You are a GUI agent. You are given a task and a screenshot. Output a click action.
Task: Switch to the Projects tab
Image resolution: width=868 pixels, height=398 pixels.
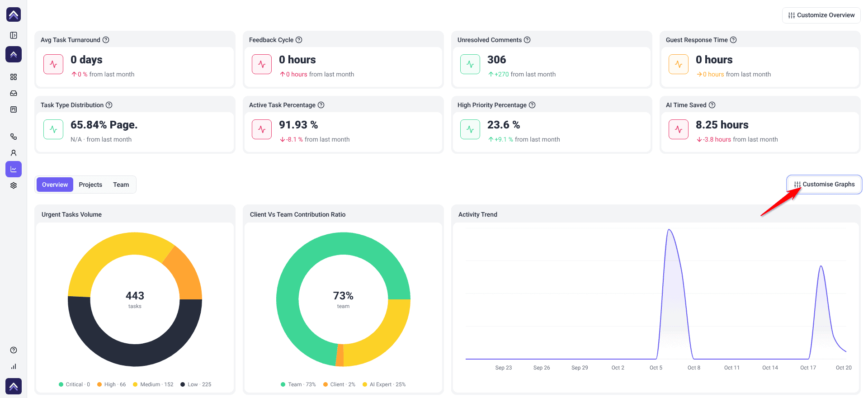[x=90, y=185]
